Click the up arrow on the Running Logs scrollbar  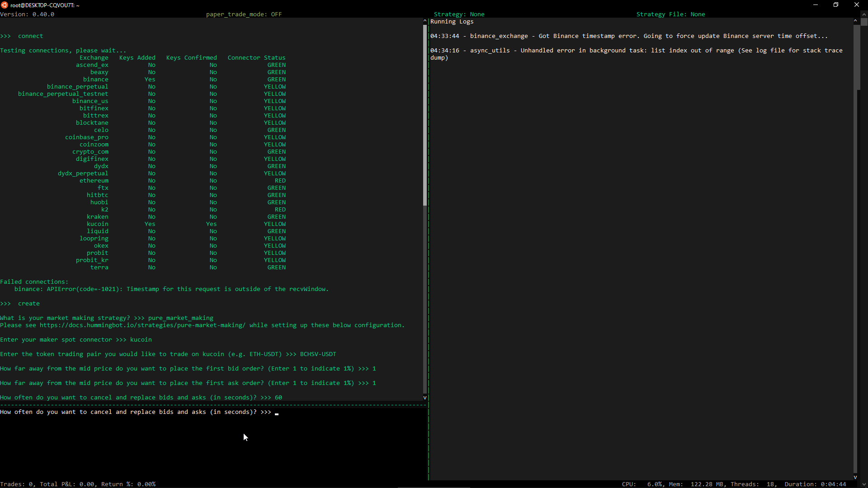855,20
